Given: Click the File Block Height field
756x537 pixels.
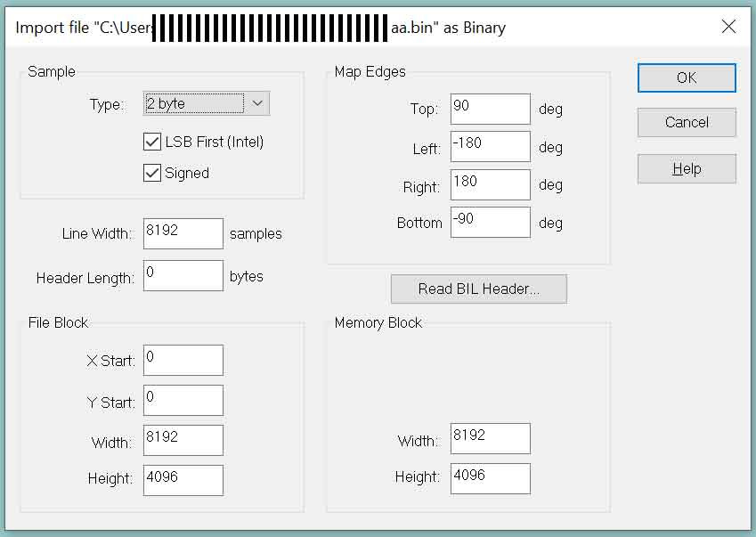Looking at the screenshot, I should point(183,479).
